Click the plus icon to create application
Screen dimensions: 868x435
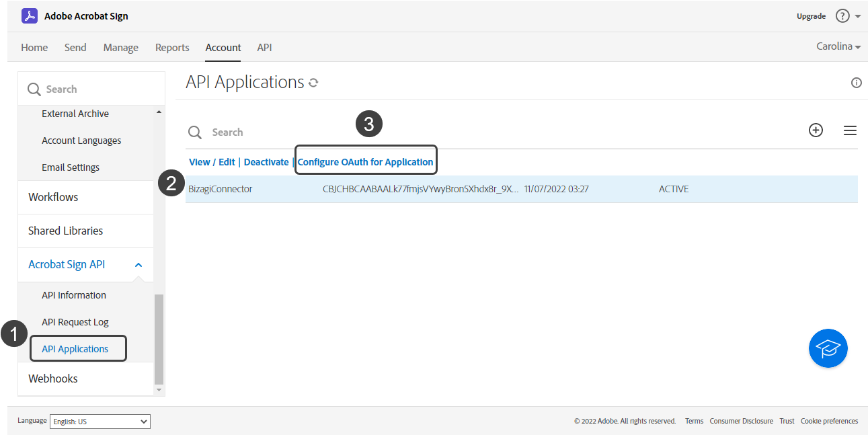tap(816, 130)
